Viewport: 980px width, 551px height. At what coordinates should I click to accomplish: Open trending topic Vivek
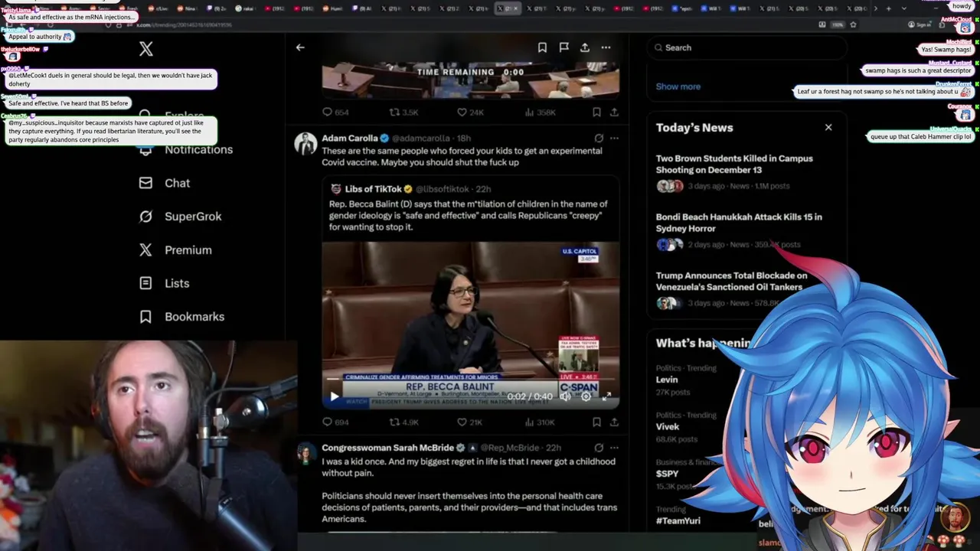coord(668,427)
